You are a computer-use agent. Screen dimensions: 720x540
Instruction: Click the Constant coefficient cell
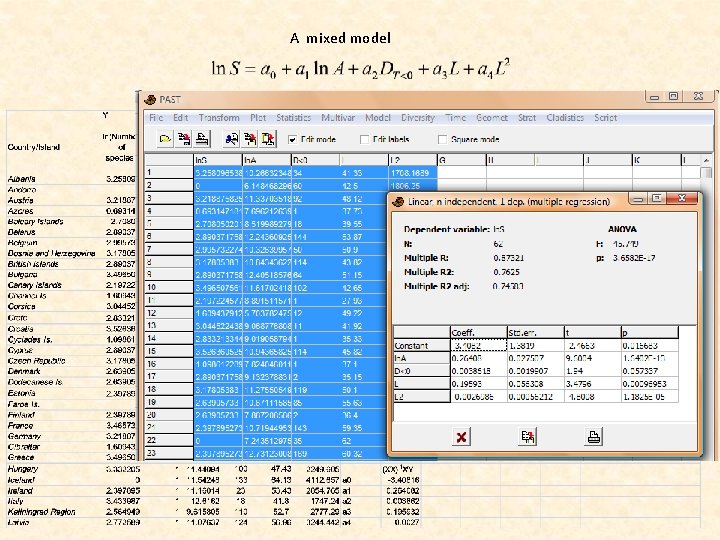478,345
